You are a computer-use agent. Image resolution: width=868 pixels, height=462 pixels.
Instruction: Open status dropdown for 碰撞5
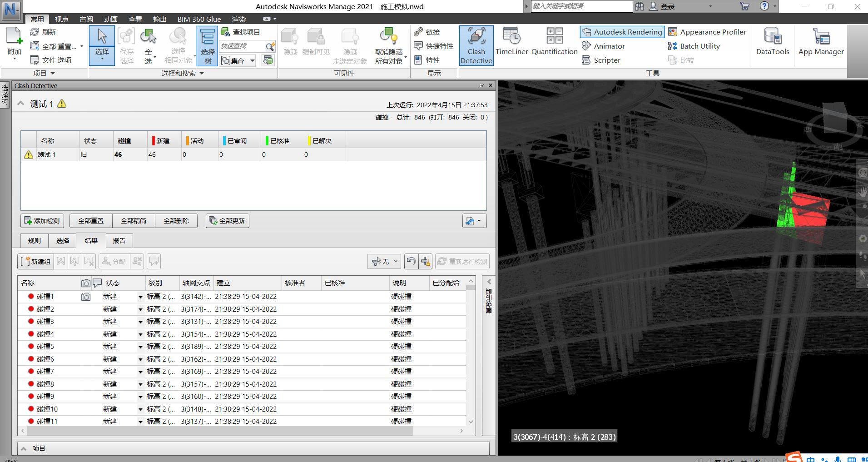coord(140,347)
